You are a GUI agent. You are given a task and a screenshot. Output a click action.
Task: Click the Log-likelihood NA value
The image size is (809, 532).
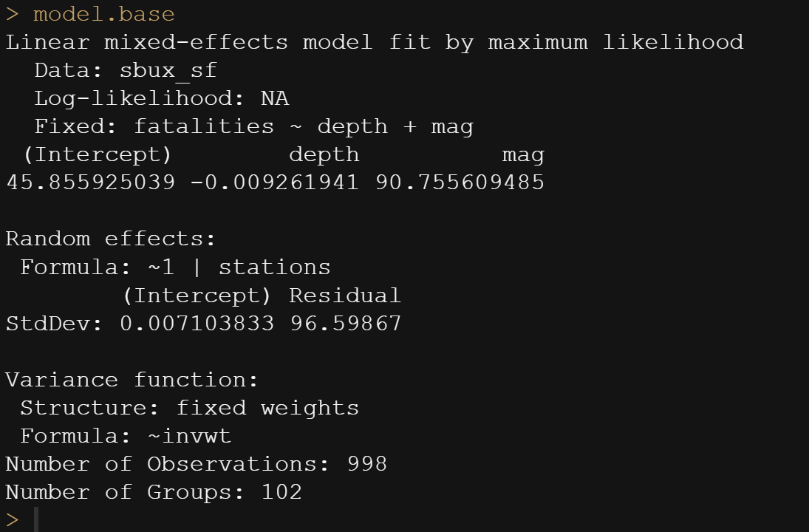274,98
